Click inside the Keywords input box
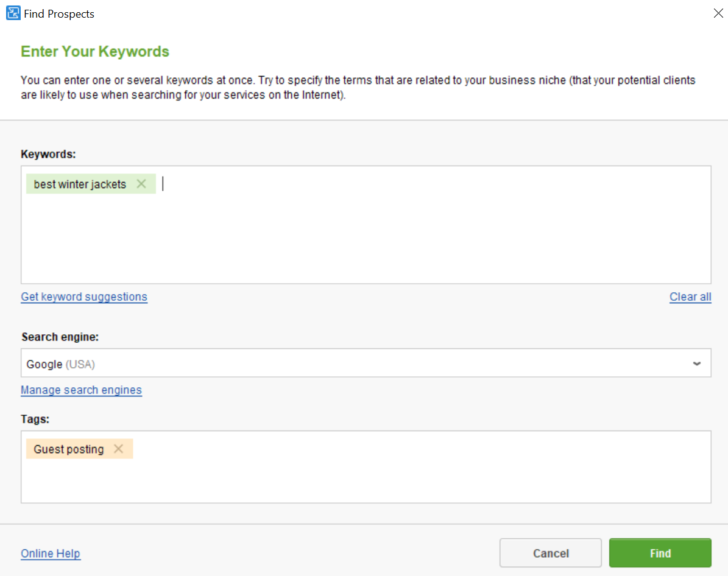The image size is (728, 576). [366, 225]
